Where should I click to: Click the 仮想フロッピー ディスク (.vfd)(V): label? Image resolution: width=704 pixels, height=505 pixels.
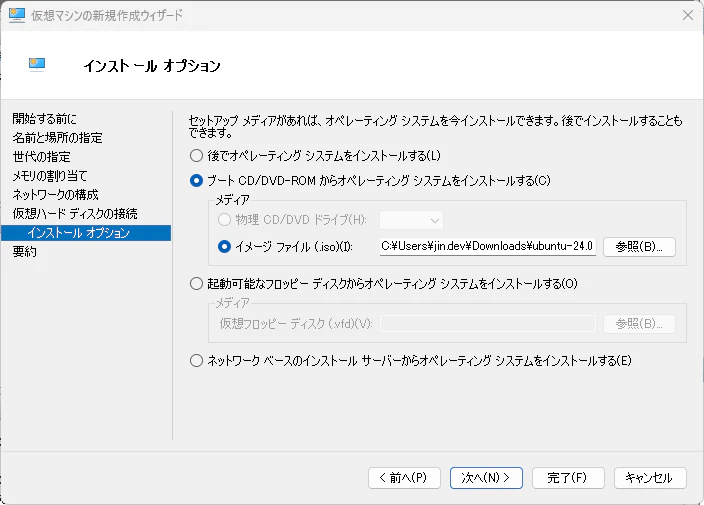click(296, 324)
